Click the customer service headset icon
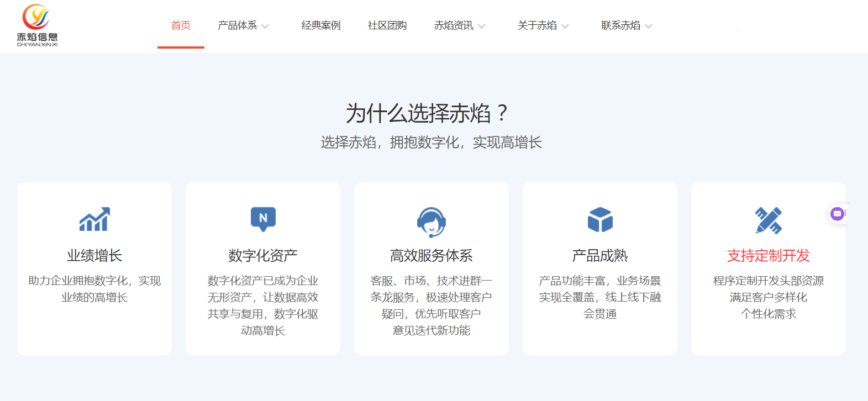The image size is (868, 401). (432, 221)
